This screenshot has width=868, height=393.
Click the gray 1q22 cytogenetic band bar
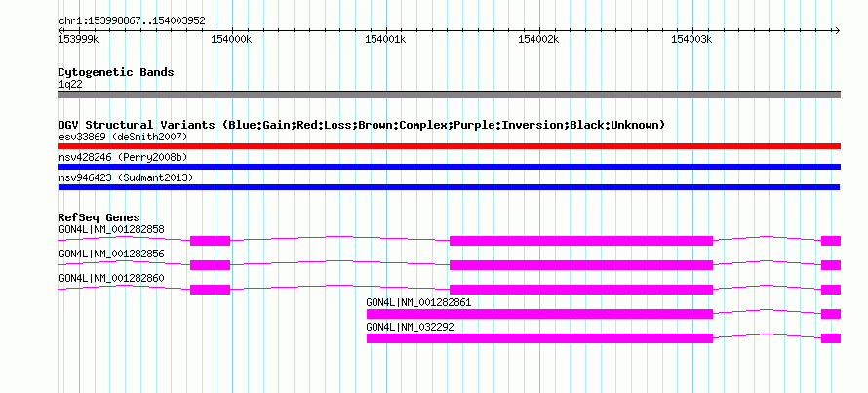click(x=449, y=95)
